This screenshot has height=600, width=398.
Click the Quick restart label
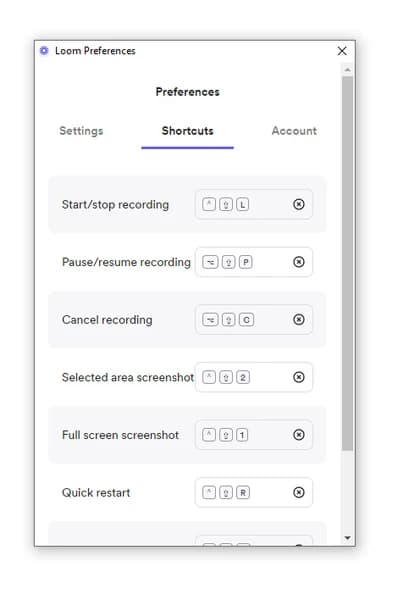coord(96,492)
